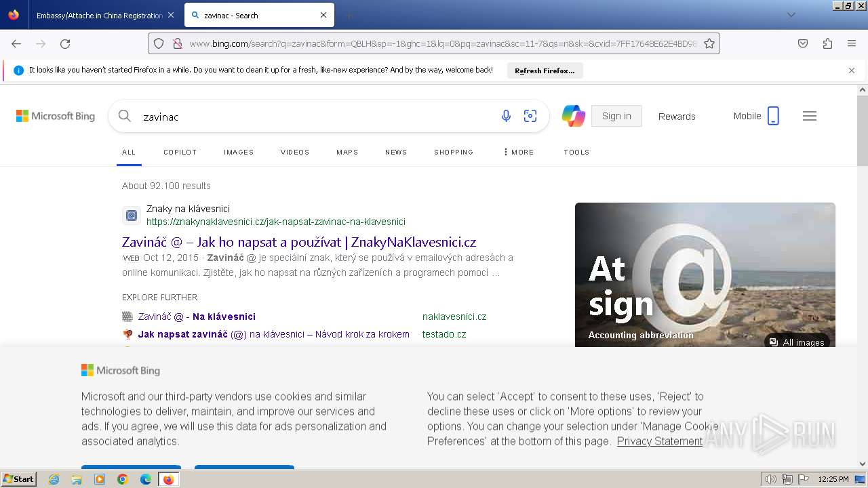This screenshot has width=868, height=488.
Task: Click the 12:25 PM system clock
Action: [x=833, y=479]
